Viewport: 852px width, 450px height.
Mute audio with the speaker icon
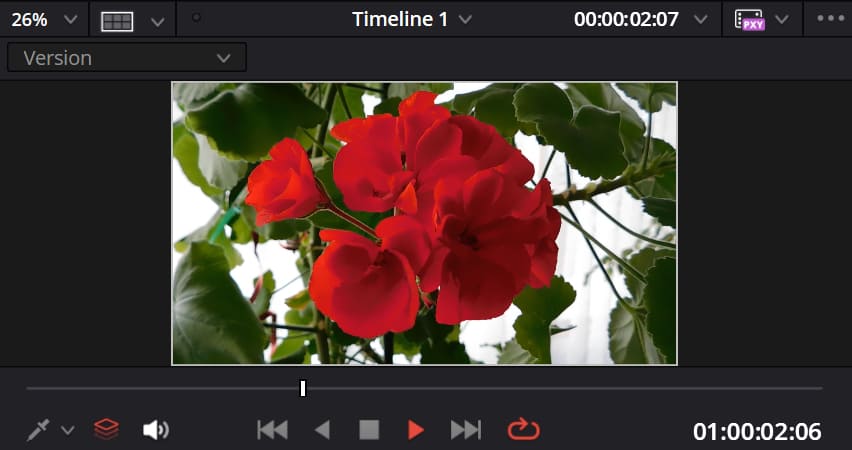coord(155,430)
